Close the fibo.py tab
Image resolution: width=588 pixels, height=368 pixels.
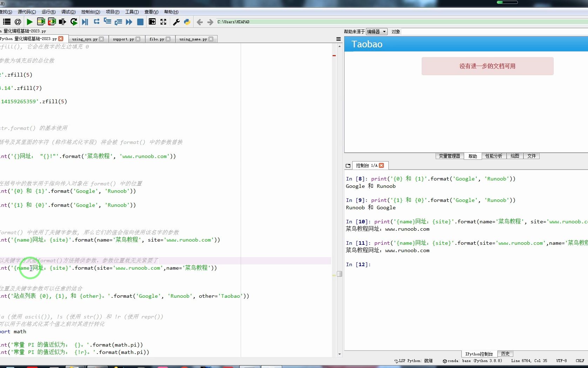point(168,39)
